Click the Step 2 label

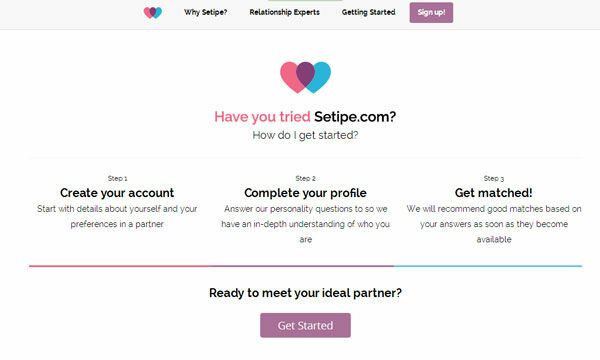[x=305, y=178]
